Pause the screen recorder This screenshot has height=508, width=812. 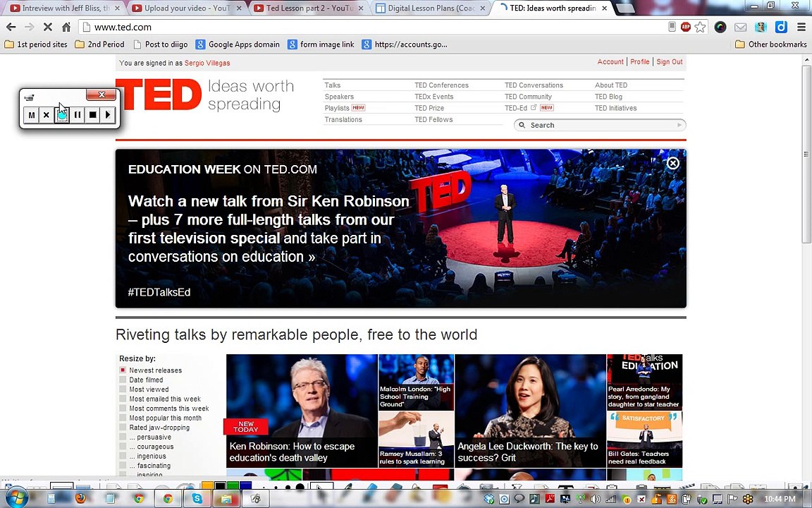click(77, 114)
